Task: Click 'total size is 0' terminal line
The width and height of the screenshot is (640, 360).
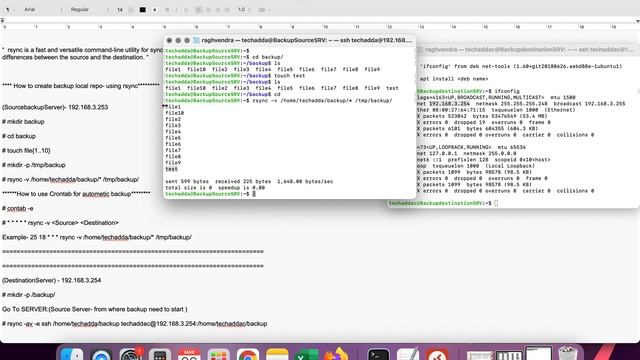Action: click(215, 188)
